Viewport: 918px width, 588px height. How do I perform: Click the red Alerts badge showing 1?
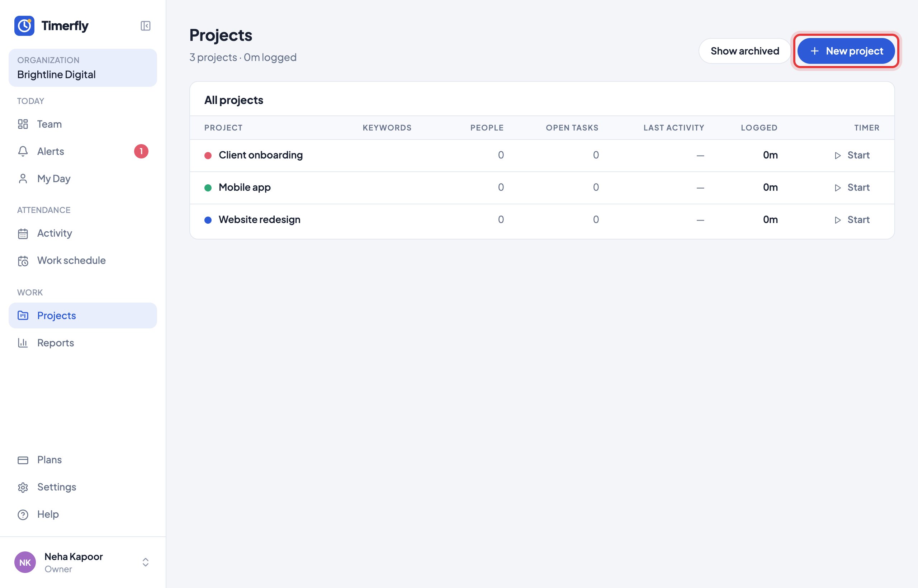(x=141, y=151)
